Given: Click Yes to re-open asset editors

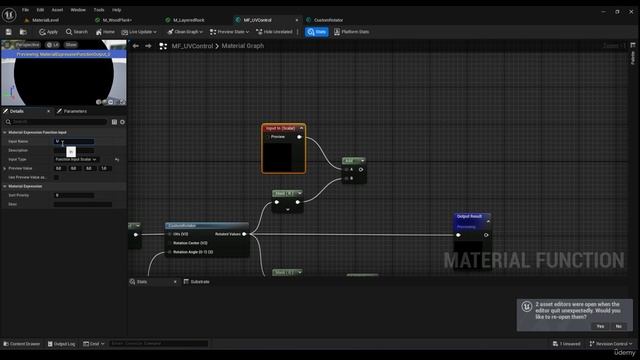Looking at the screenshot, I should click(x=600, y=326).
